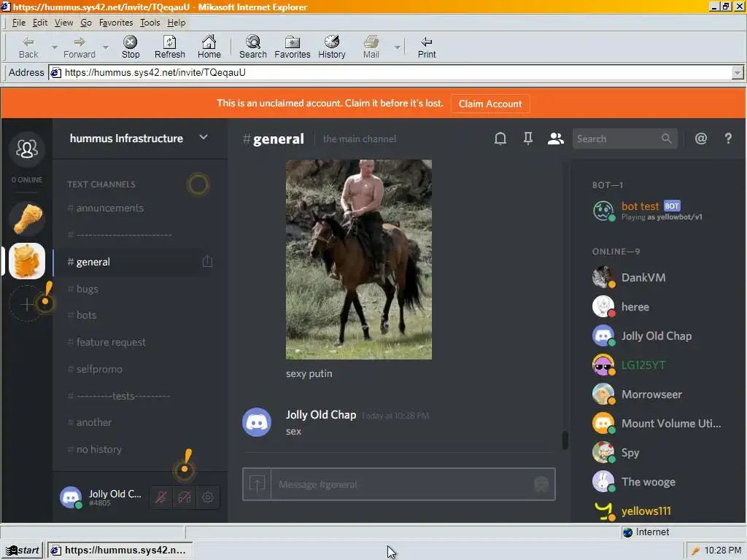Click Jolly Old Chap message avatar
747x560 pixels.
click(x=257, y=422)
